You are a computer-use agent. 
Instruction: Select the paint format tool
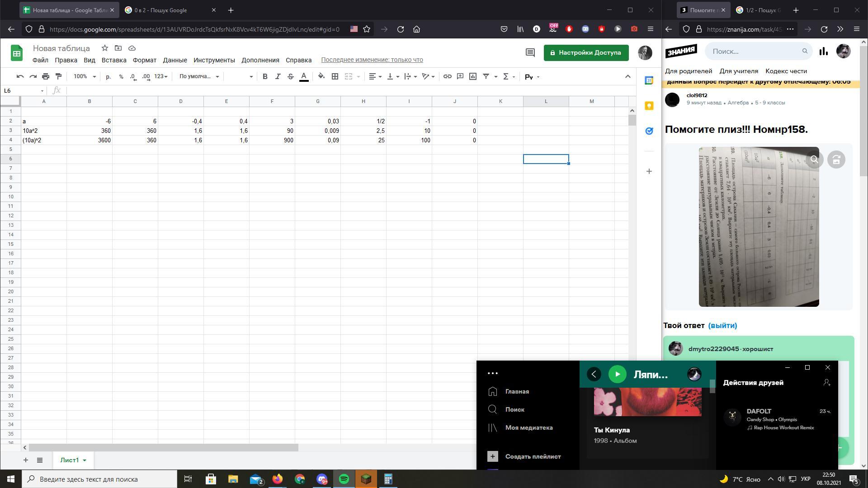(58, 77)
